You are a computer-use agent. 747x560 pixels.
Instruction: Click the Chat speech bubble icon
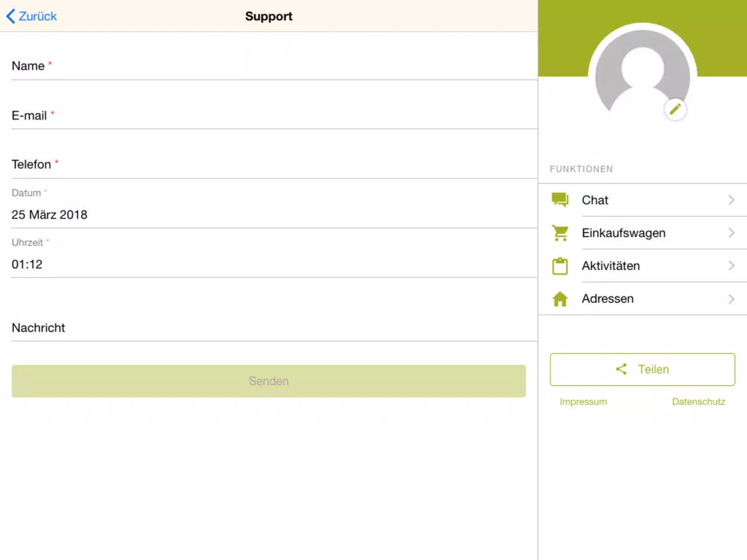coord(560,200)
